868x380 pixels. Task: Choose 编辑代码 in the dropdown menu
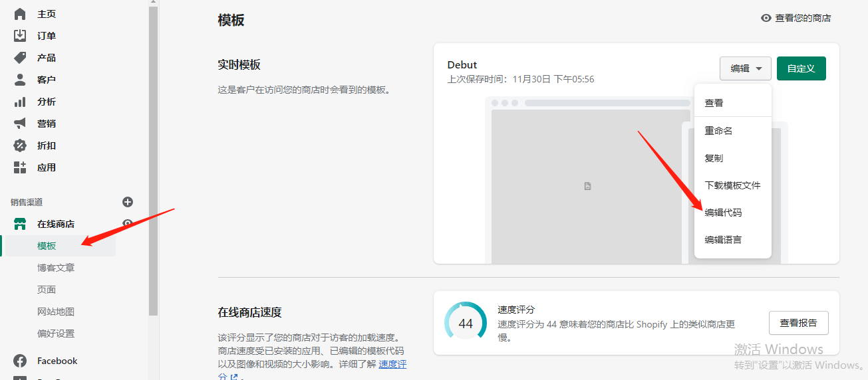(732, 213)
